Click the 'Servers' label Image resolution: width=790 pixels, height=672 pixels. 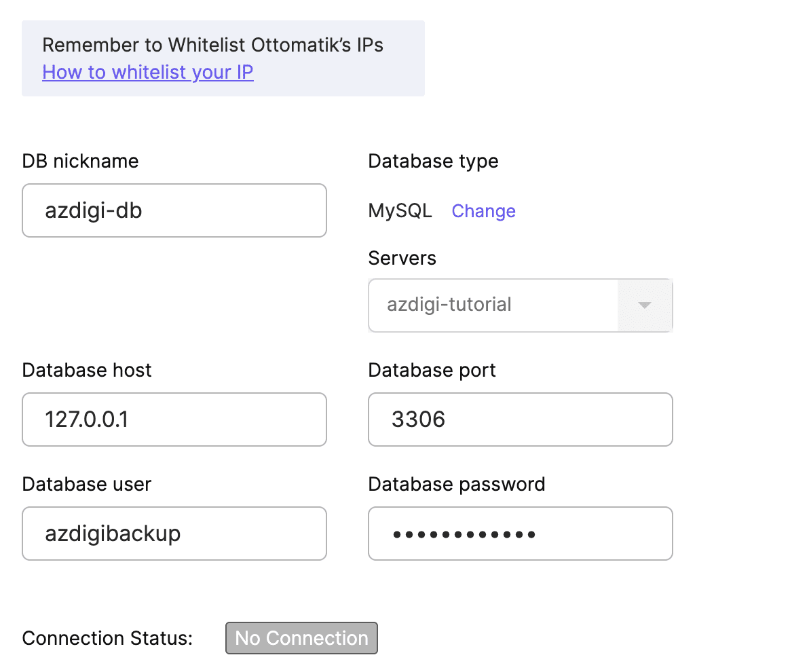(402, 258)
